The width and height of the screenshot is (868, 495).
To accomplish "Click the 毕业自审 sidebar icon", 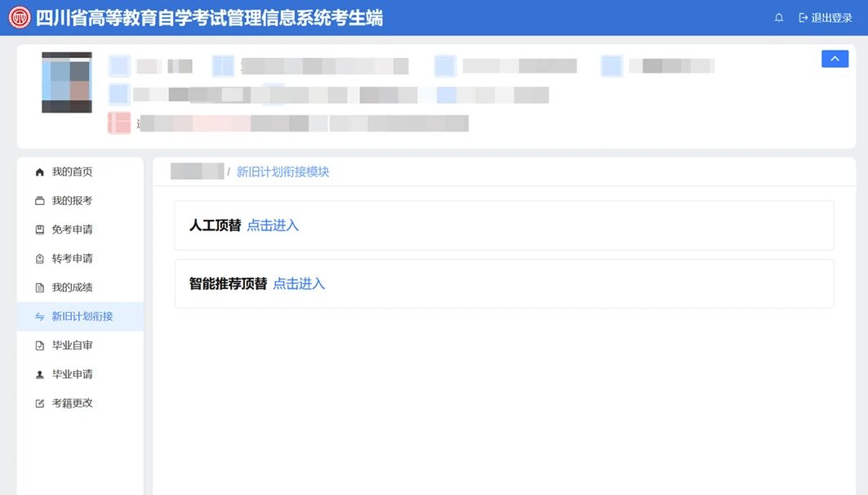I will click(x=39, y=346).
